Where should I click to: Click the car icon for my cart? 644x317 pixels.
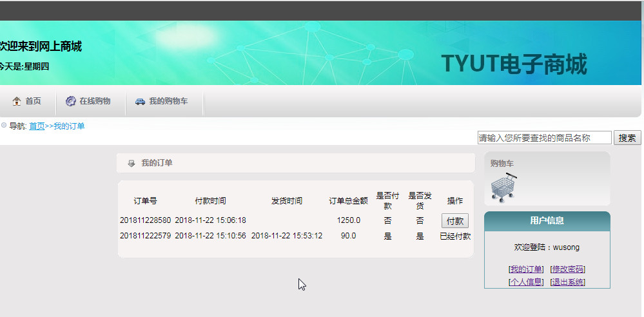tap(140, 101)
